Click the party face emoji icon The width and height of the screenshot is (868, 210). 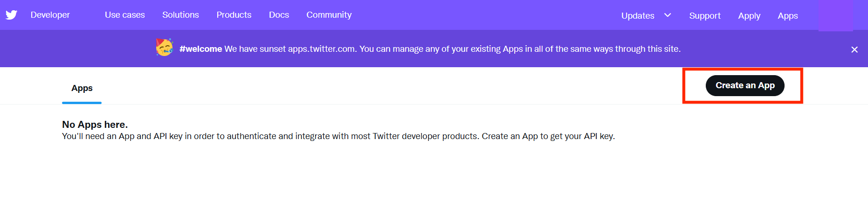click(164, 48)
